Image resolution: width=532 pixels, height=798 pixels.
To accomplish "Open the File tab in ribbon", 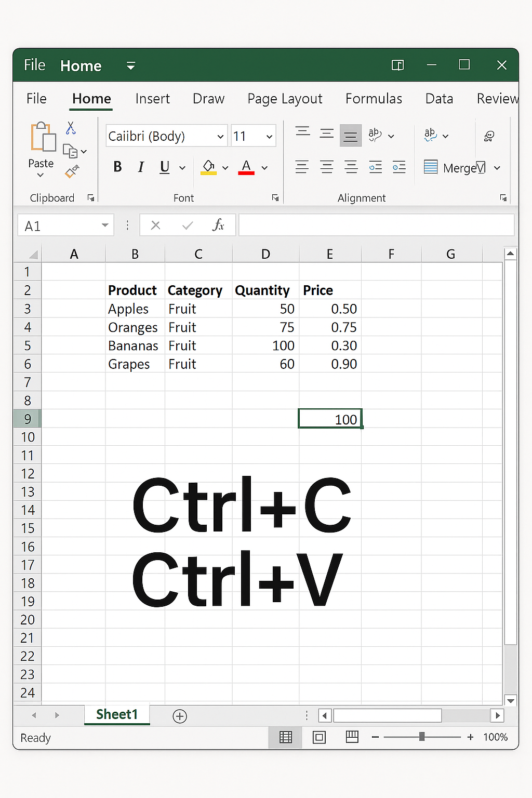I will pyautogui.click(x=36, y=99).
